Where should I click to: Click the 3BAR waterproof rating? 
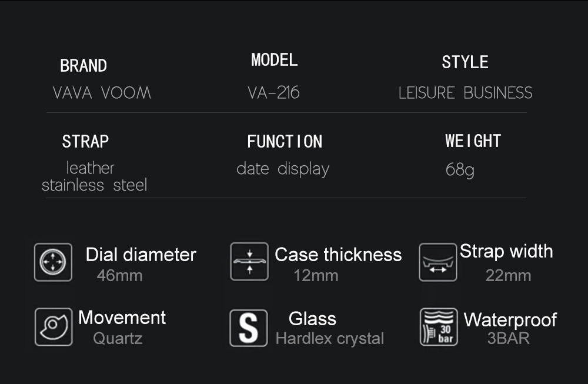(x=508, y=338)
